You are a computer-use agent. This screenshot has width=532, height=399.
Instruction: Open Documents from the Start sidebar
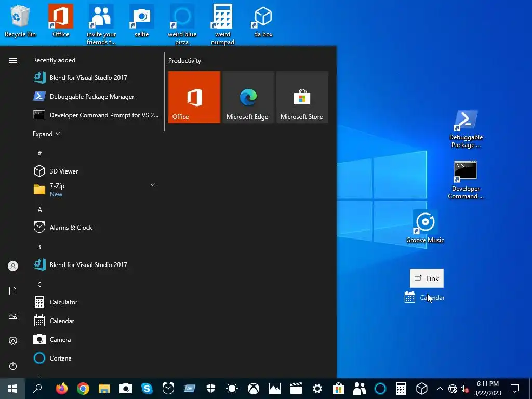[x=13, y=291]
